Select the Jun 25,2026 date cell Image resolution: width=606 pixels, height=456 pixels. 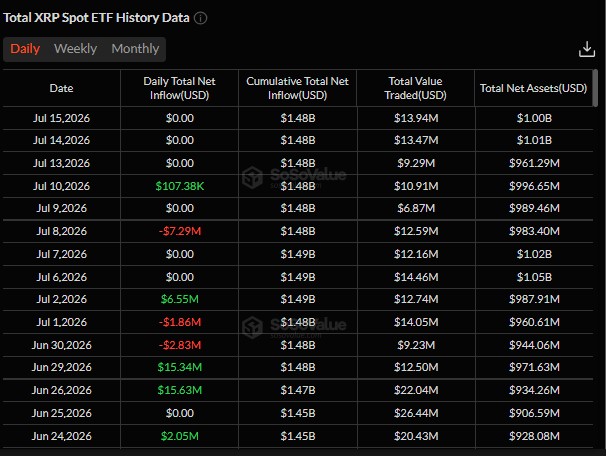[x=61, y=413]
